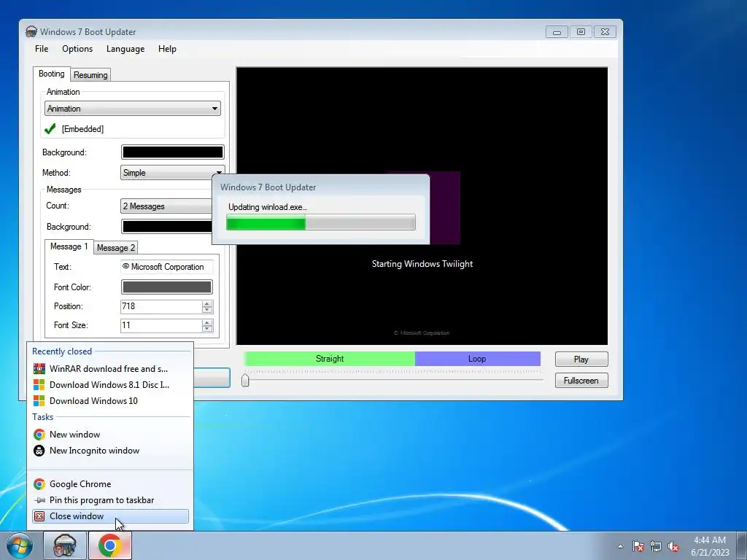Pick the Animation Background color swatch
The height and width of the screenshot is (560, 747).
pyautogui.click(x=172, y=152)
